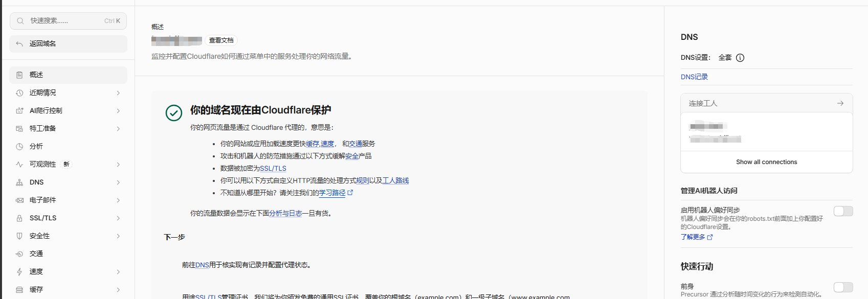Select the 安全性 sidebar menu item
Screen dimensions: 868x299
click(x=68, y=236)
